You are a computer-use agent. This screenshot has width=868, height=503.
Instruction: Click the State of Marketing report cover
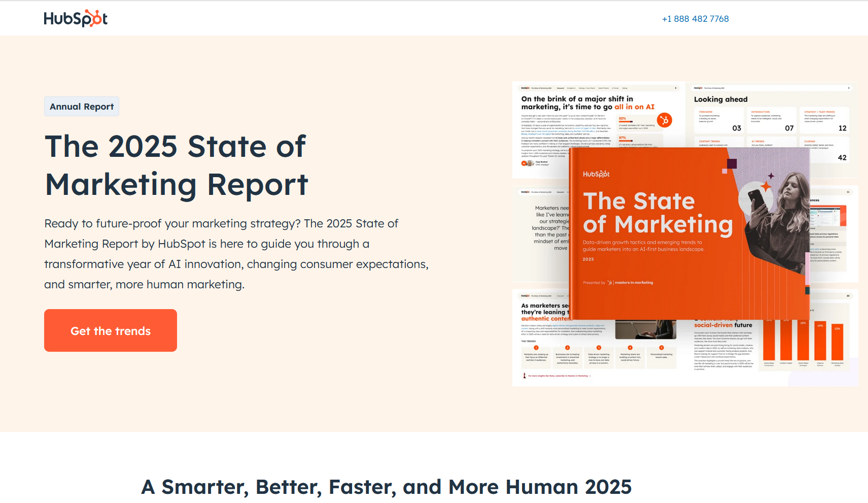pyautogui.click(x=689, y=233)
